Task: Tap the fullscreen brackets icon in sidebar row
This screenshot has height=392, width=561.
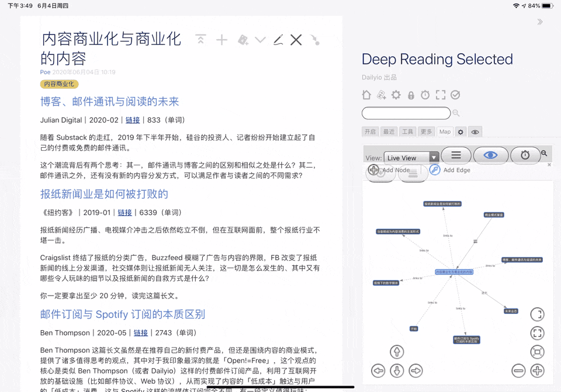Action: 441,95
